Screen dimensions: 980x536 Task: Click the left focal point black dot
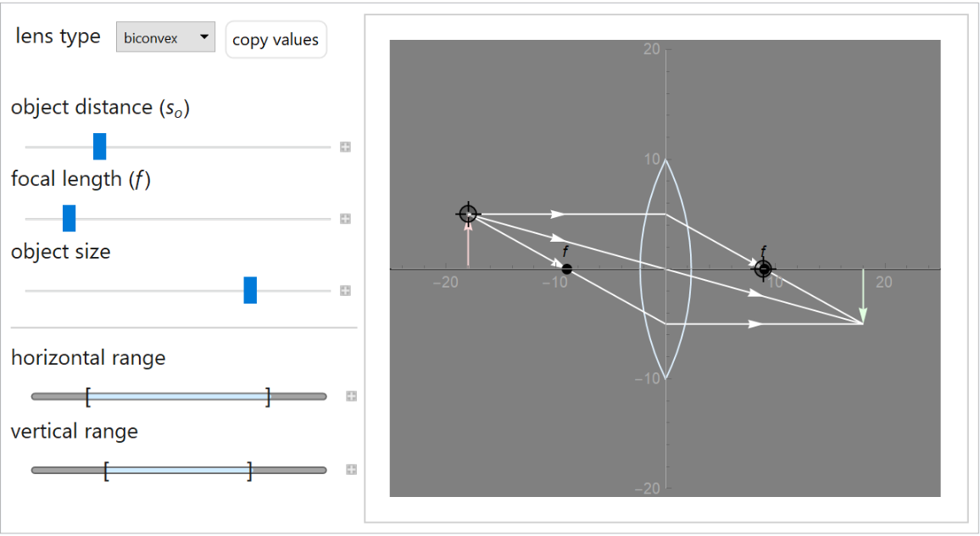tap(567, 269)
